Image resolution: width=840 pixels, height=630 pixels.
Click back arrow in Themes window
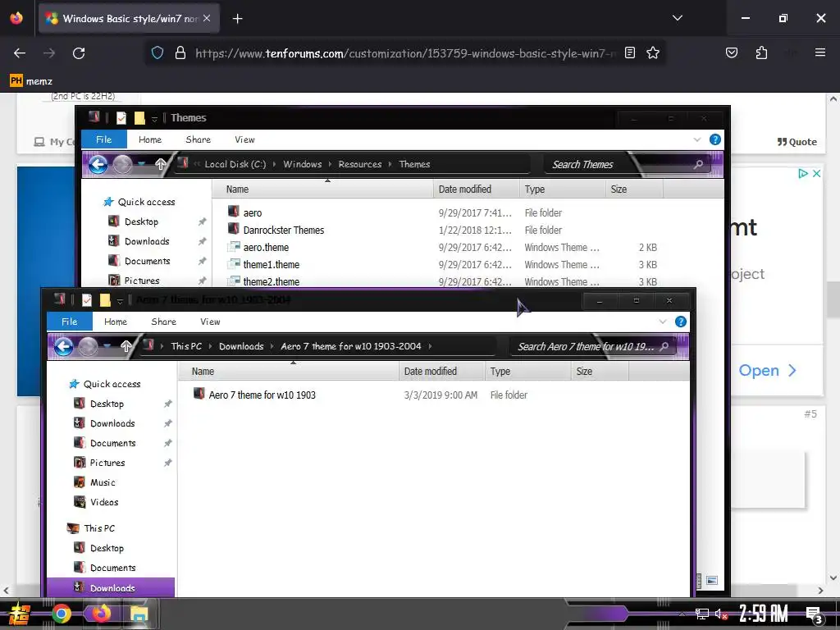[98, 164]
